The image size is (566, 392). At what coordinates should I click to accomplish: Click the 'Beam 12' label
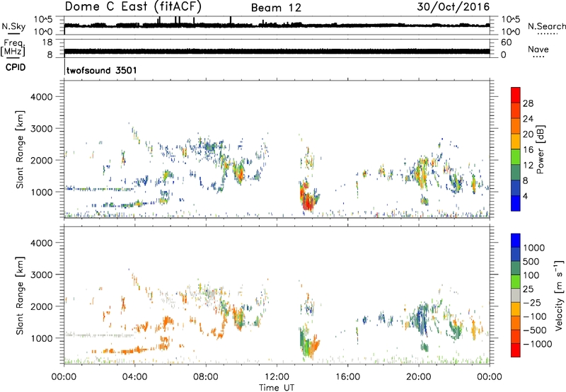click(276, 8)
